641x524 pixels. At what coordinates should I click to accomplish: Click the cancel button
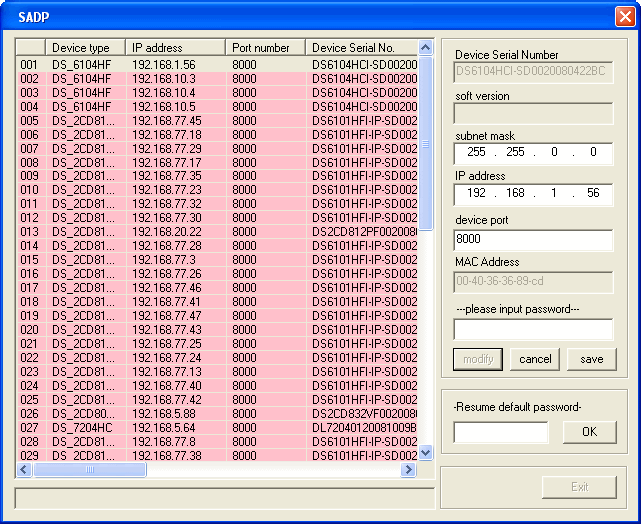pos(535,359)
